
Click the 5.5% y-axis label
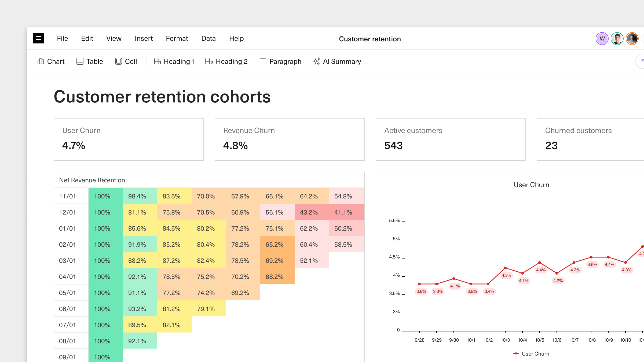coord(394,220)
